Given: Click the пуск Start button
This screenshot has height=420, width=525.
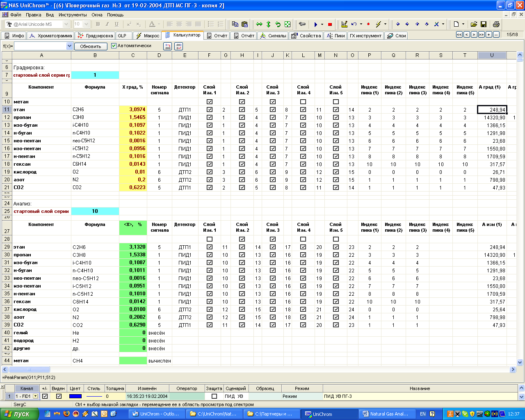Looking at the screenshot, I should [19, 414].
